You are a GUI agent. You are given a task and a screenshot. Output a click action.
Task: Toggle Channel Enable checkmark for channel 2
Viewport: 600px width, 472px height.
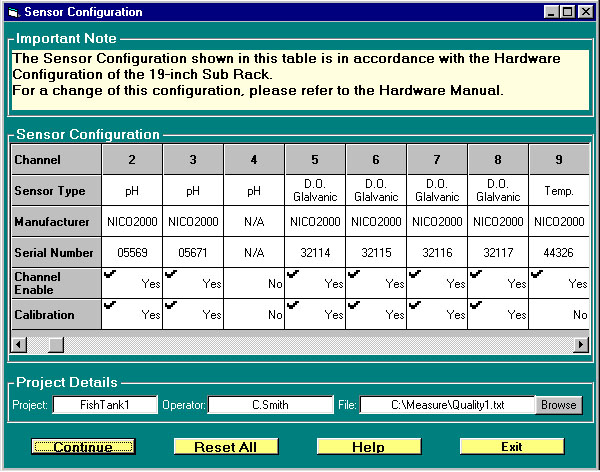(110, 274)
